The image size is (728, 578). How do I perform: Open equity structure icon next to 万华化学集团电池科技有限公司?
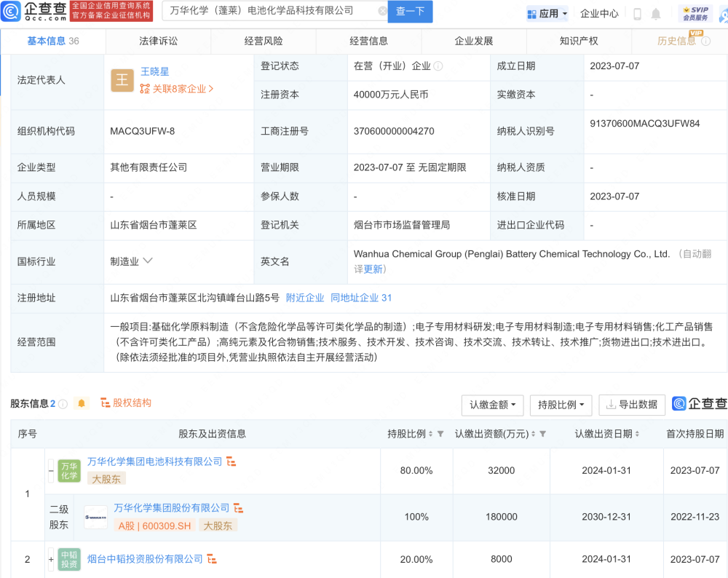point(232,462)
